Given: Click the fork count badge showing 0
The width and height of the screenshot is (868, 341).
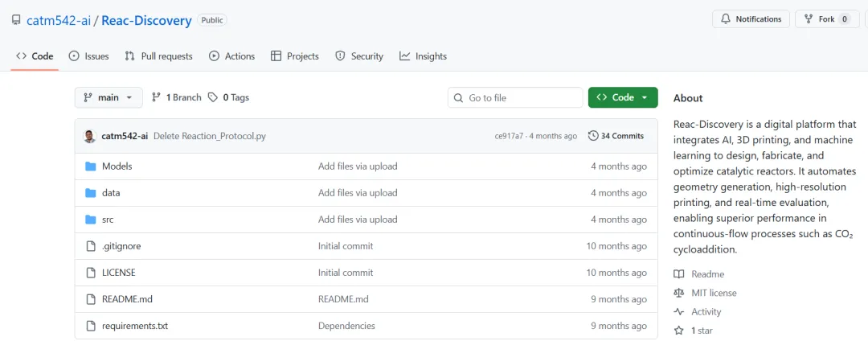Looking at the screenshot, I should click(x=844, y=19).
